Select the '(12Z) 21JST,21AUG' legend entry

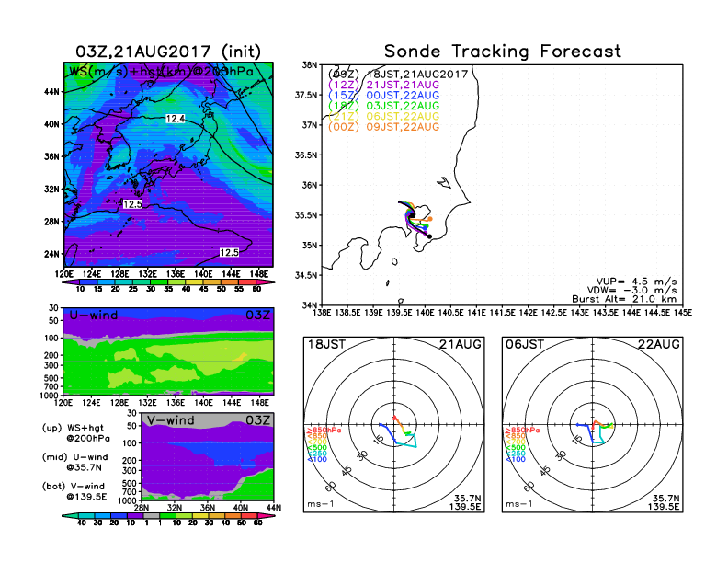383,85
